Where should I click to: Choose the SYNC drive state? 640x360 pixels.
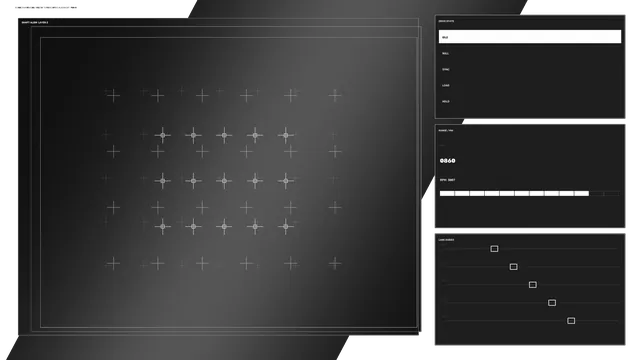530,69
